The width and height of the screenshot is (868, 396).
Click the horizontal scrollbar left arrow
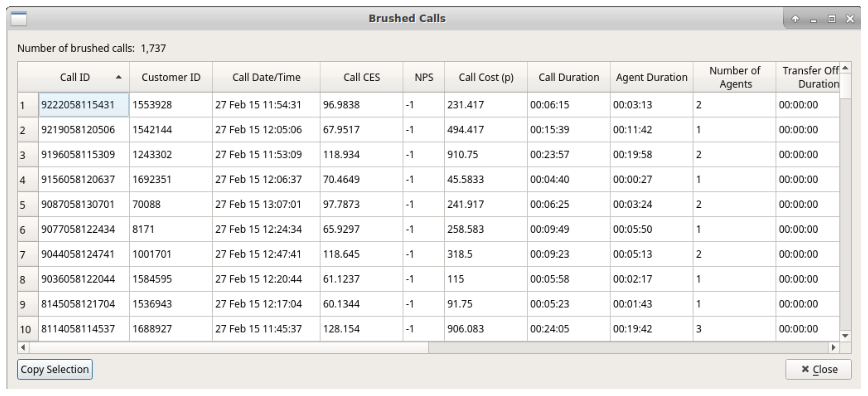(x=23, y=347)
